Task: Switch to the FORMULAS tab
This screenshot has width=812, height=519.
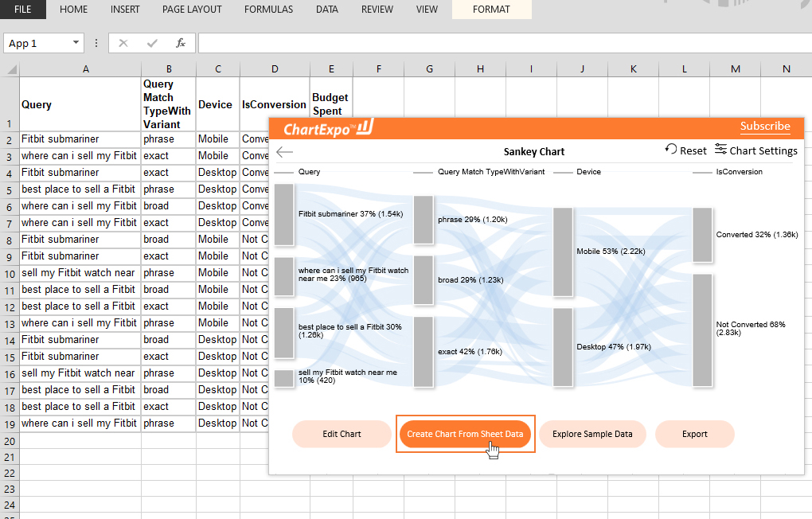Action: pyautogui.click(x=268, y=10)
